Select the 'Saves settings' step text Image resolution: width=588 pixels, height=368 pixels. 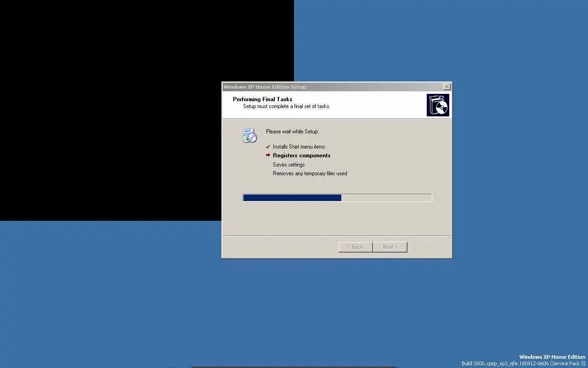click(288, 165)
